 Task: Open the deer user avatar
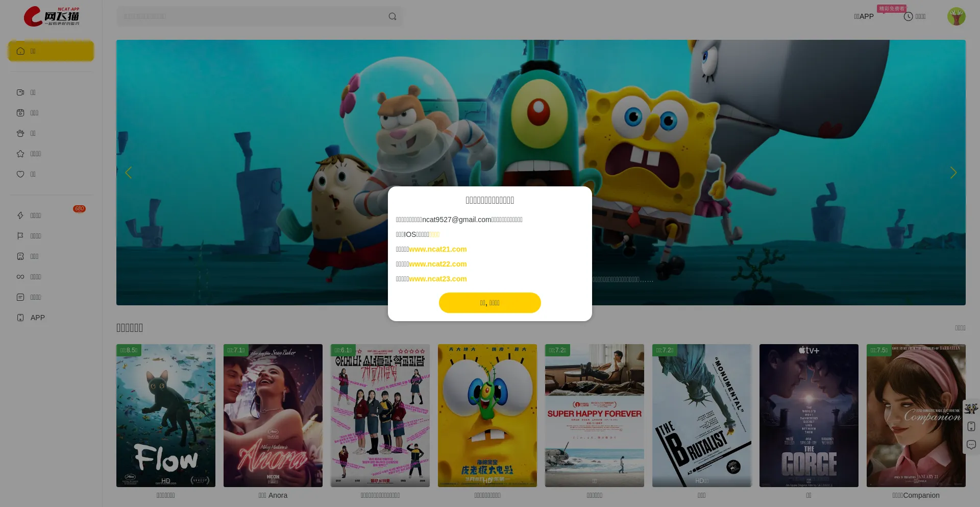[956, 16]
